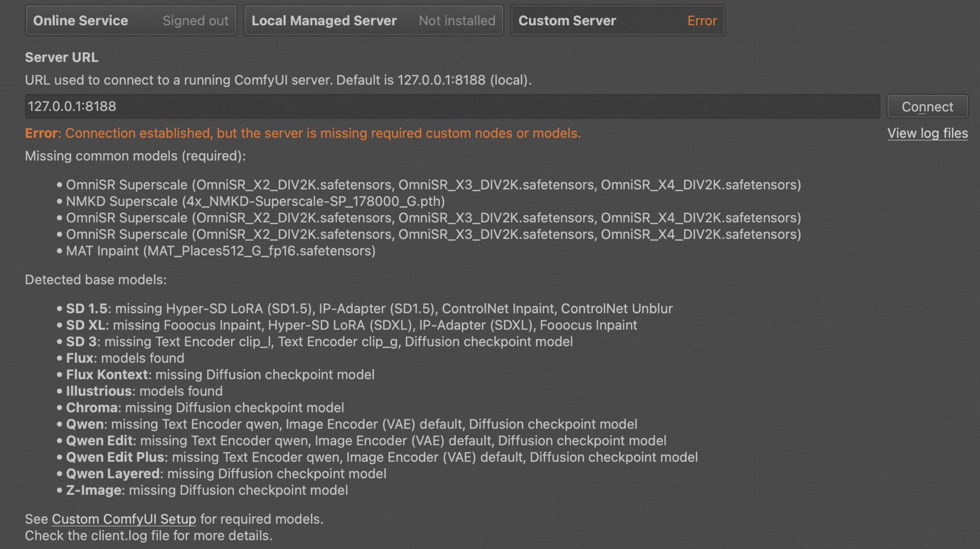
Task: Click the orange Error status label
Action: [702, 20]
